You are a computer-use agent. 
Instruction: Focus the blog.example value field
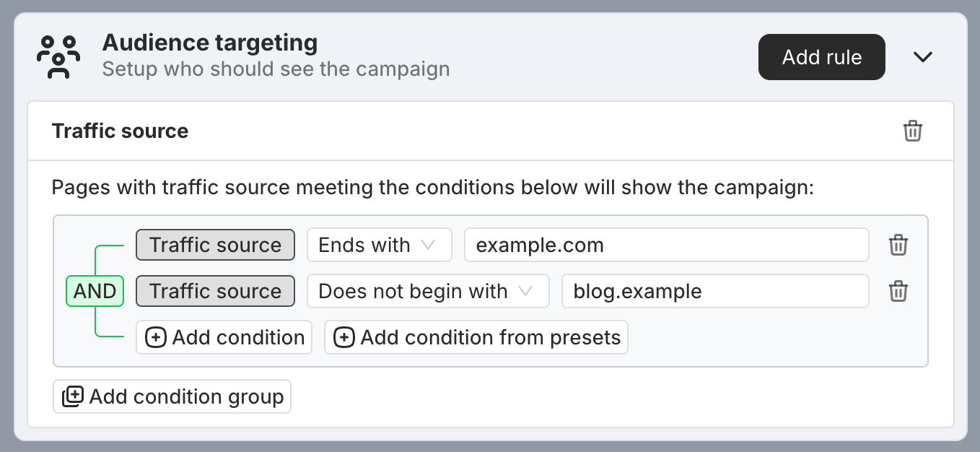715,291
